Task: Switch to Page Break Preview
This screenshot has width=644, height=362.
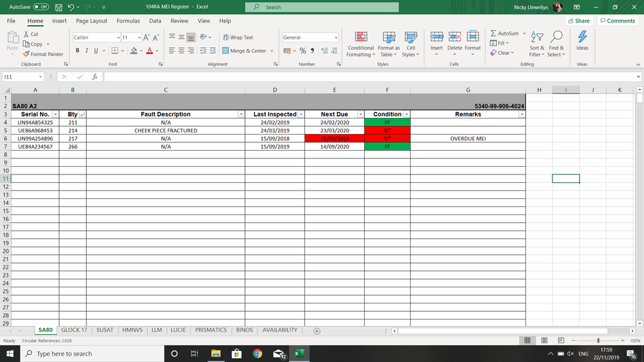Action: pos(561,341)
